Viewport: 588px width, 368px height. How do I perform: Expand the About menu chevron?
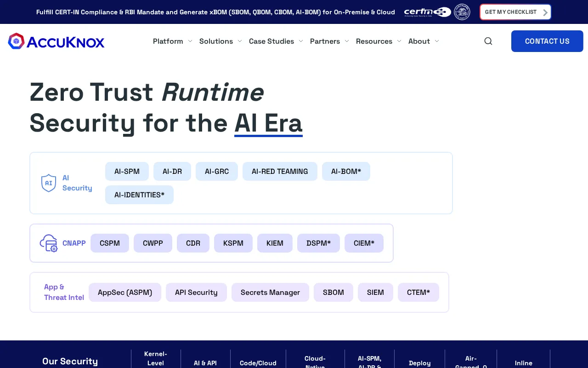click(x=437, y=41)
